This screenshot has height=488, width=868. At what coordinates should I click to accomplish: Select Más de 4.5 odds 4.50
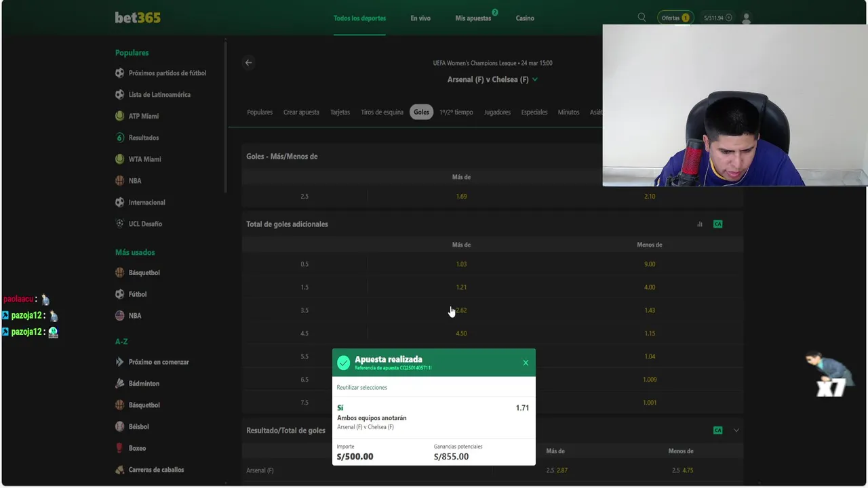(x=461, y=333)
